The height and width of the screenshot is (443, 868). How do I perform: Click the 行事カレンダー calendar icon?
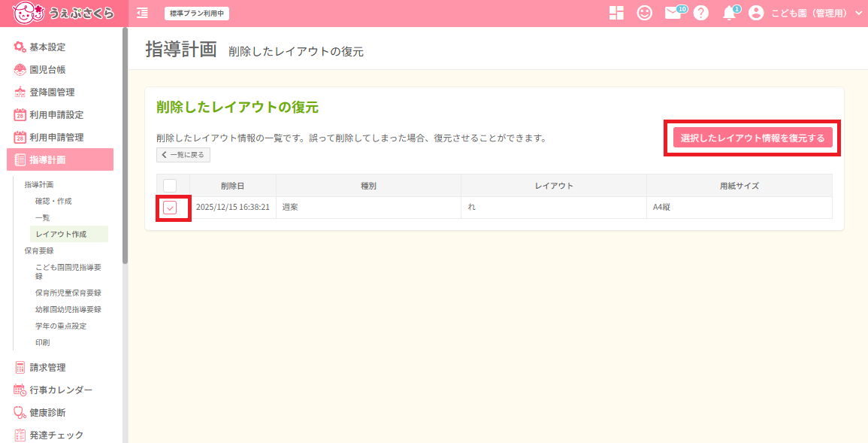click(20, 390)
